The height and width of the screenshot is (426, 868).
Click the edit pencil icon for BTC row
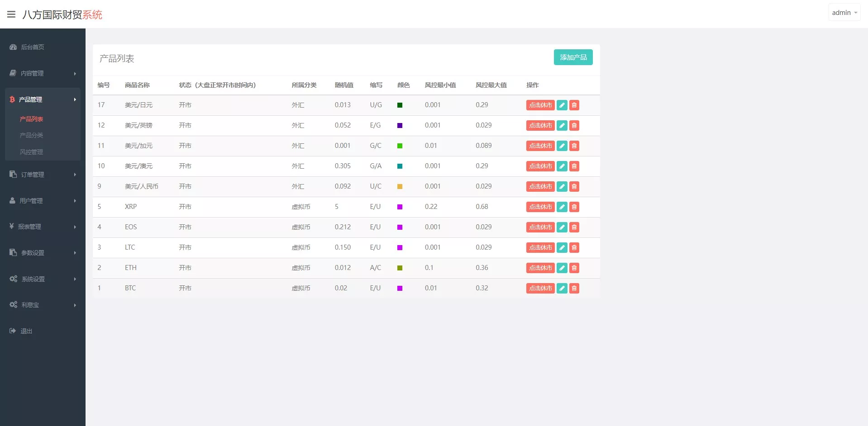click(x=562, y=288)
